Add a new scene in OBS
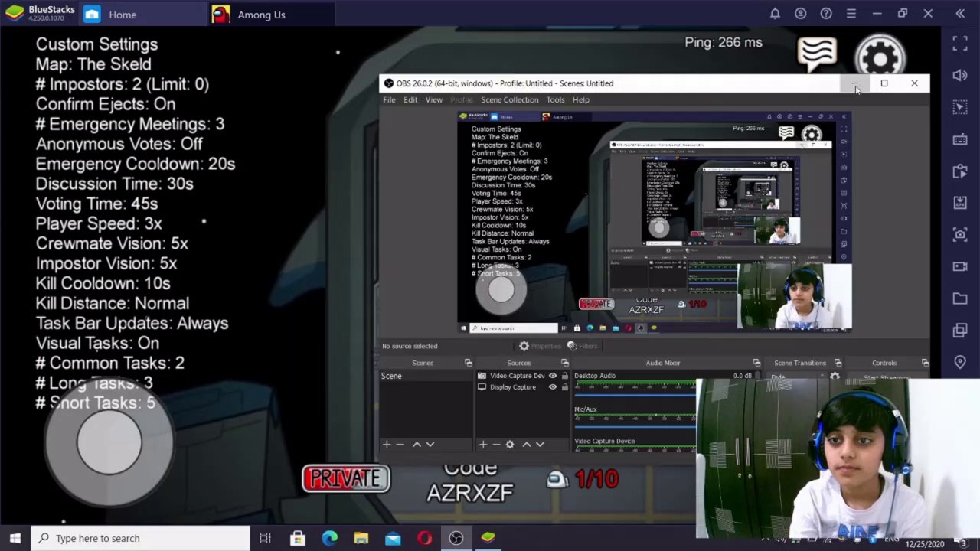The height and width of the screenshot is (551, 980). (x=387, y=444)
